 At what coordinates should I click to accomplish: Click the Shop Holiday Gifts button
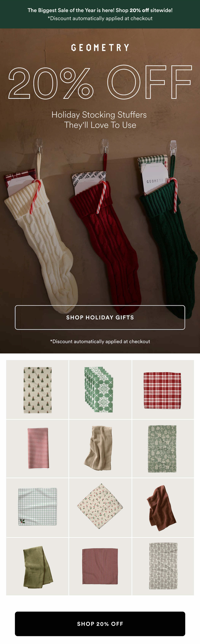tap(100, 317)
